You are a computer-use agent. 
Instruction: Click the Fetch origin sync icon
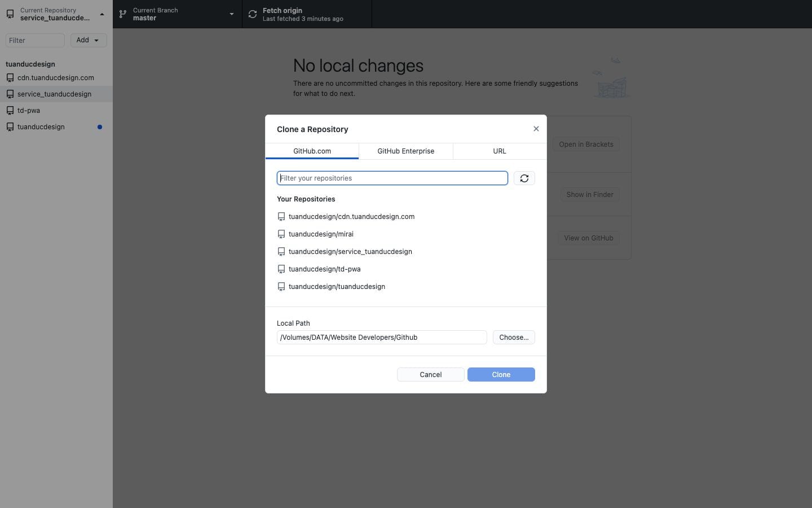point(252,14)
